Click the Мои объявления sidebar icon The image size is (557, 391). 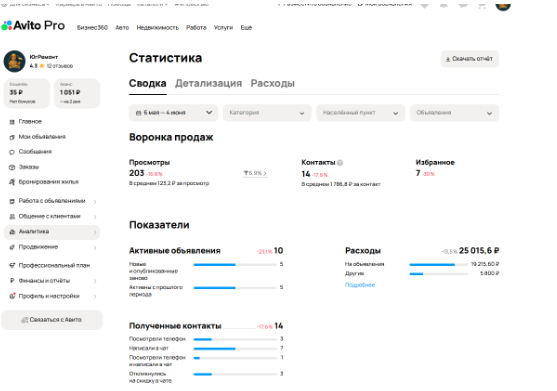click(12, 137)
